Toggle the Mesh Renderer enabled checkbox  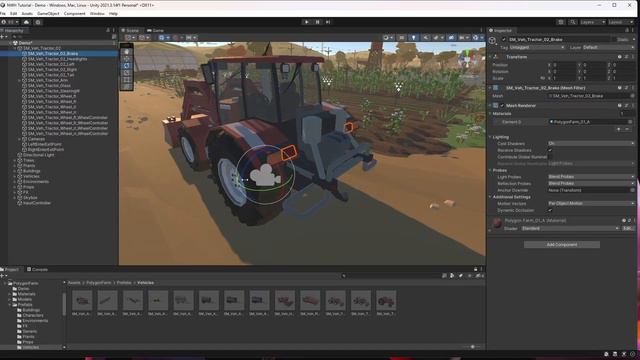502,105
